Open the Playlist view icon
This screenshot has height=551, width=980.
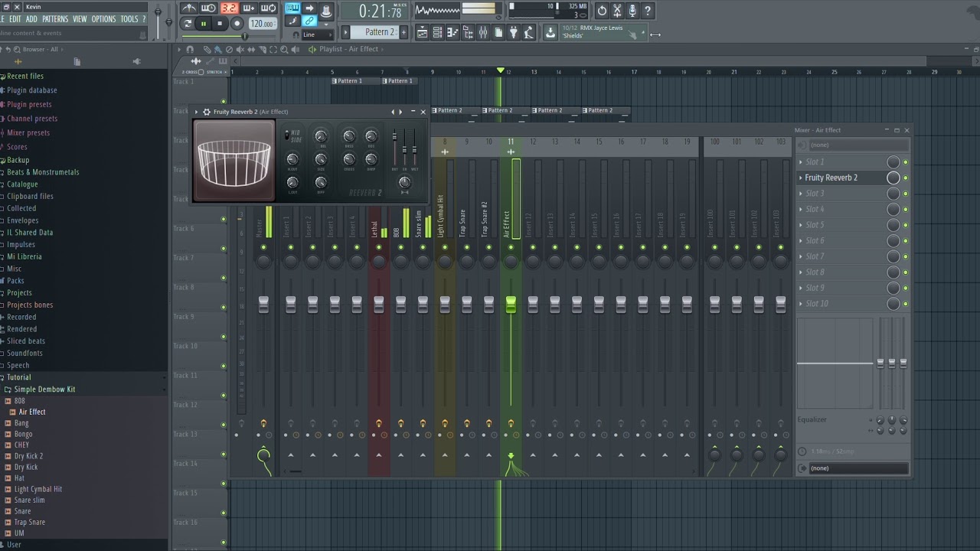422,32
